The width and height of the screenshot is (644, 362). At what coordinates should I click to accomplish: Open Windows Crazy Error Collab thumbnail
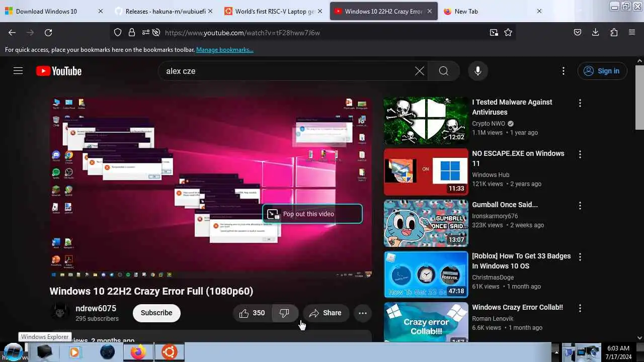click(426, 322)
